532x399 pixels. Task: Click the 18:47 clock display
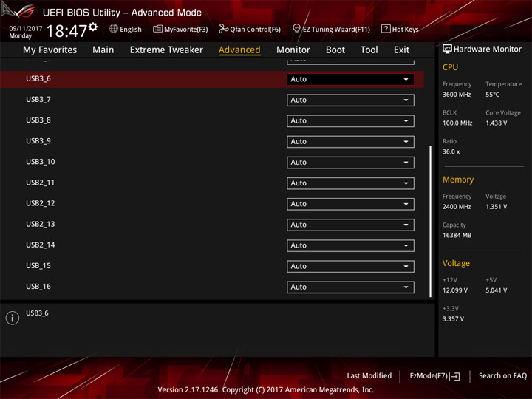click(x=66, y=31)
